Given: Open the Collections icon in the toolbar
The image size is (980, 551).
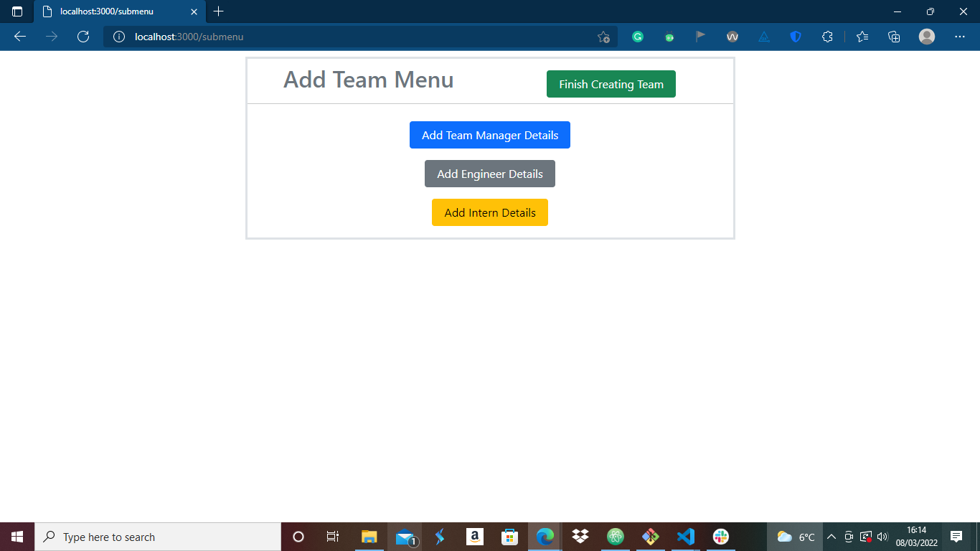Looking at the screenshot, I should click(x=894, y=37).
